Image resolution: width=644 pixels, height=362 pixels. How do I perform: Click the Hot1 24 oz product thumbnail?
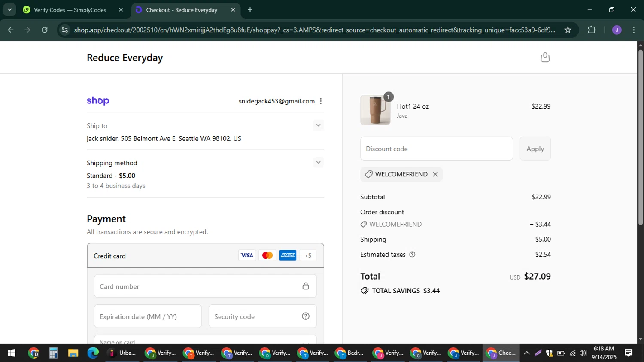(376, 110)
